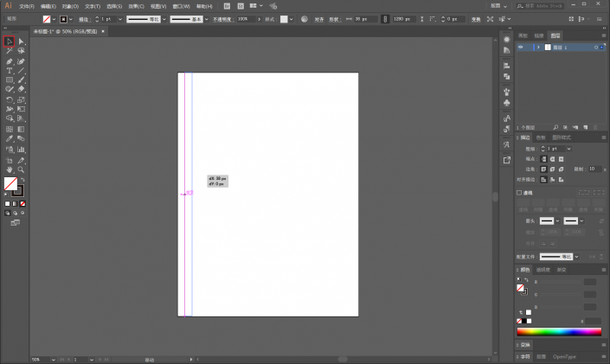
Task: Select the Eyedropper tool
Action: pyautogui.click(x=10, y=139)
